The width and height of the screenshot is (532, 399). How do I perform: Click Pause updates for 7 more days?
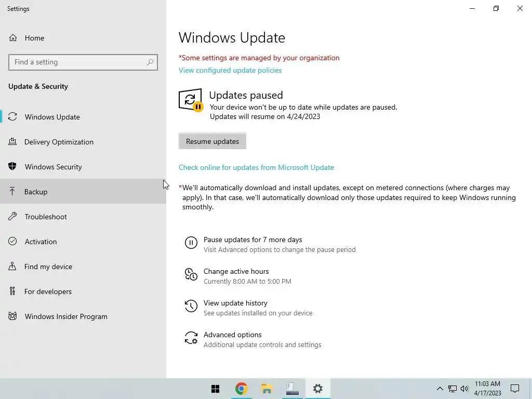point(270,244)
